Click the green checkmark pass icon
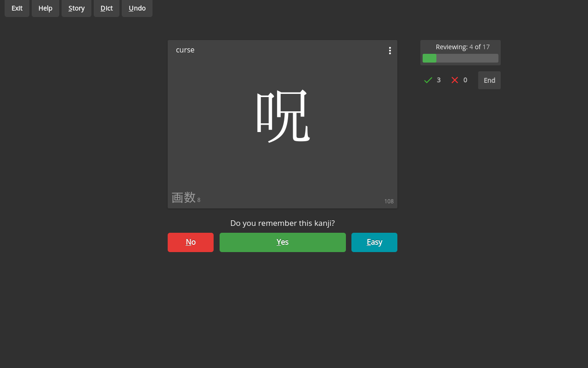This screenshot has width=588, height=368. tap(428, 80)
